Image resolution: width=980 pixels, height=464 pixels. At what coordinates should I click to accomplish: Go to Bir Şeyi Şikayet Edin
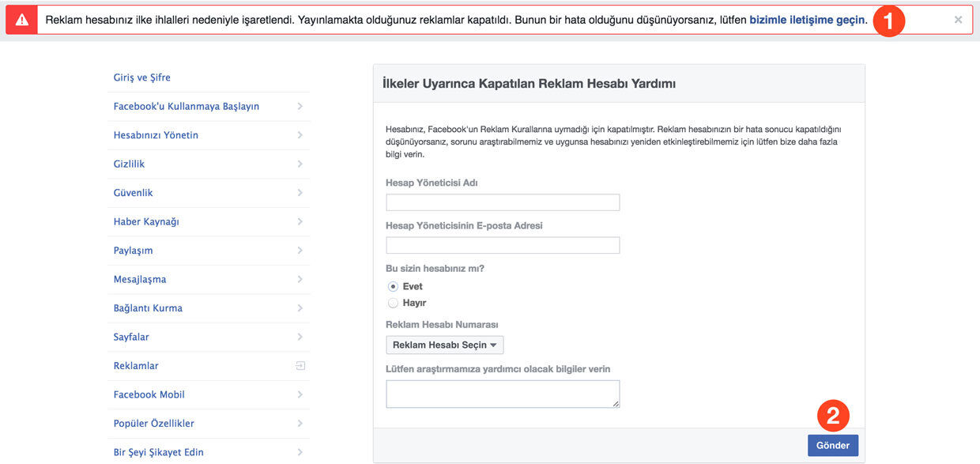159,452
